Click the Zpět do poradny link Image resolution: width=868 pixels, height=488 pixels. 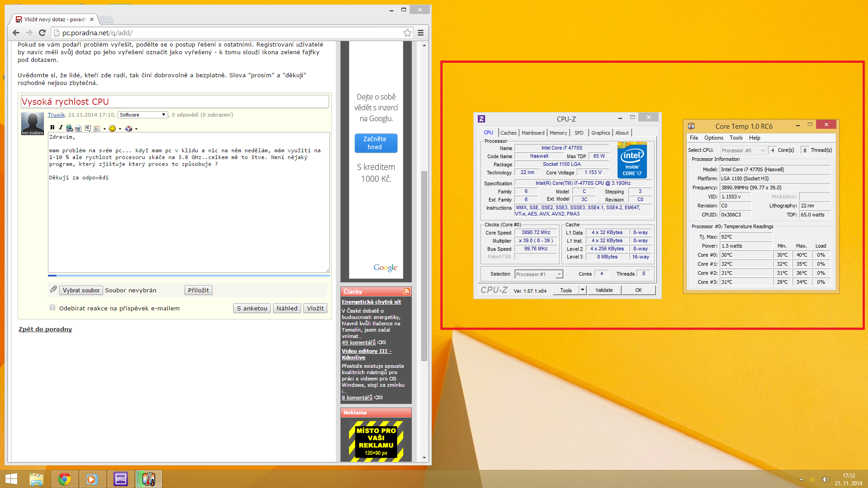(45, 329)
